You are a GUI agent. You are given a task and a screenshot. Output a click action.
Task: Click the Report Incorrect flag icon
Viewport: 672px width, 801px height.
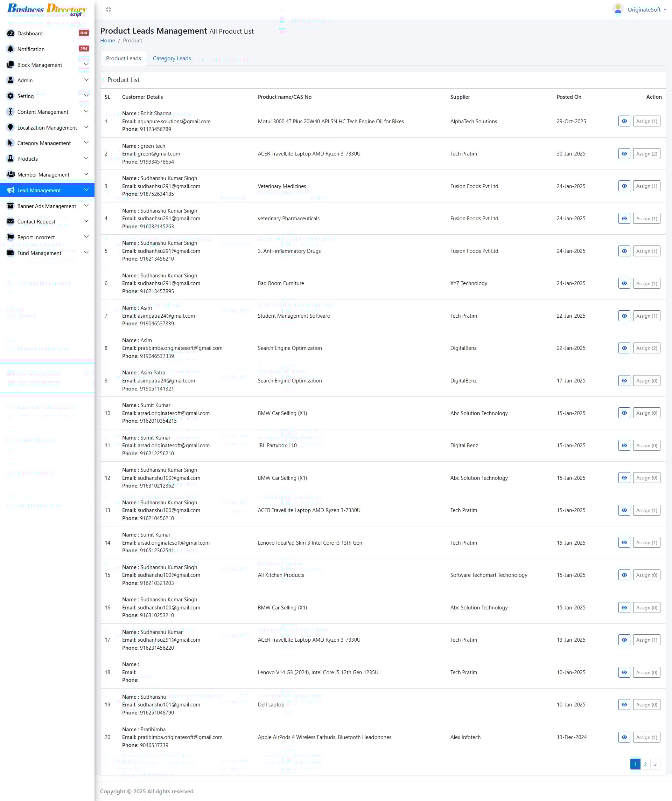[x=10, y=237]
